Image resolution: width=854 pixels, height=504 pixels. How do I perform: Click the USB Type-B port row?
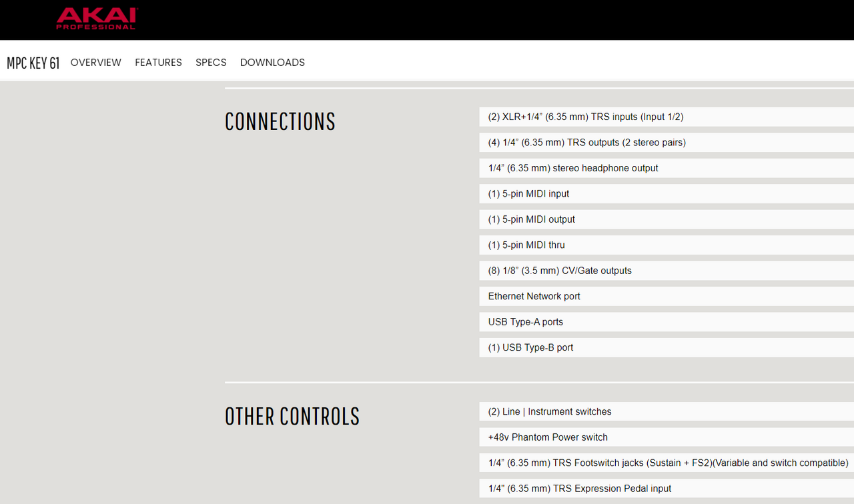point(667,348)
